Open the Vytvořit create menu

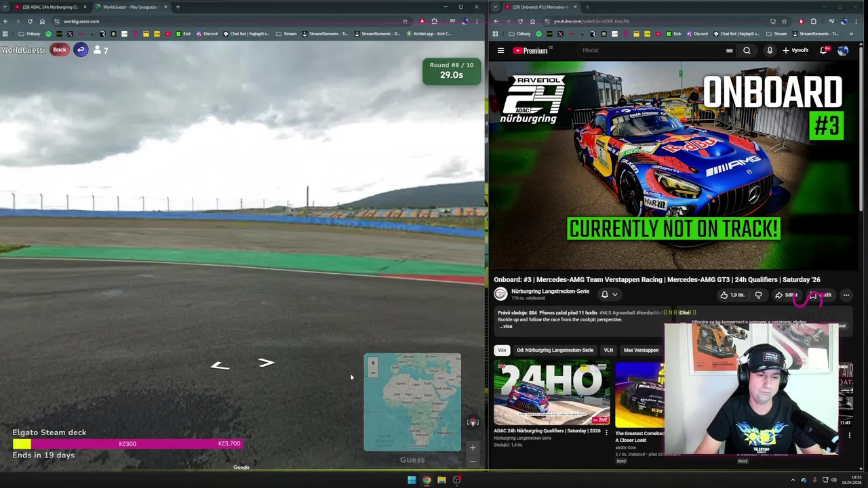coord(795,50)
